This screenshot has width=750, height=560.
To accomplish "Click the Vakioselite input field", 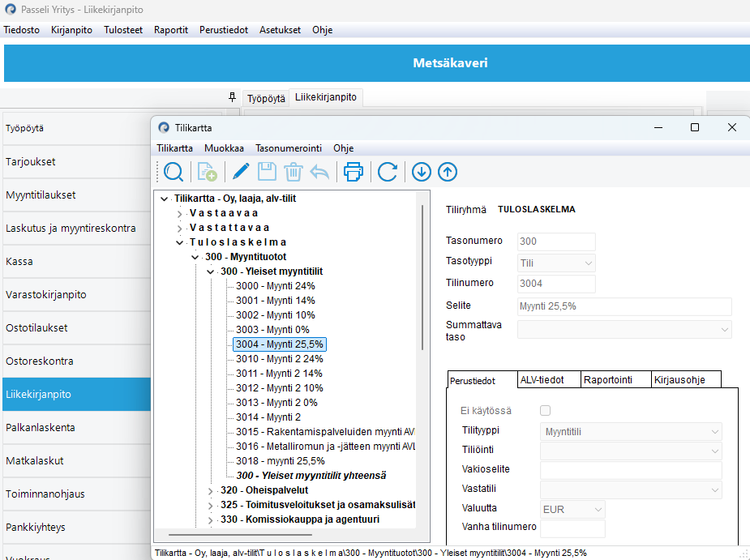I will pyautogui.click(x=631, y=471).
